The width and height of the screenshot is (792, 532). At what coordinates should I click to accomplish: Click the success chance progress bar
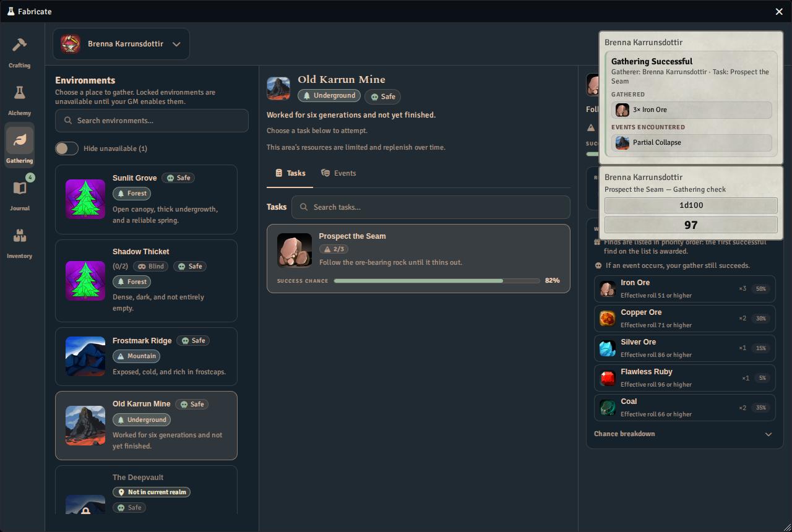click(x=437, y=281)
